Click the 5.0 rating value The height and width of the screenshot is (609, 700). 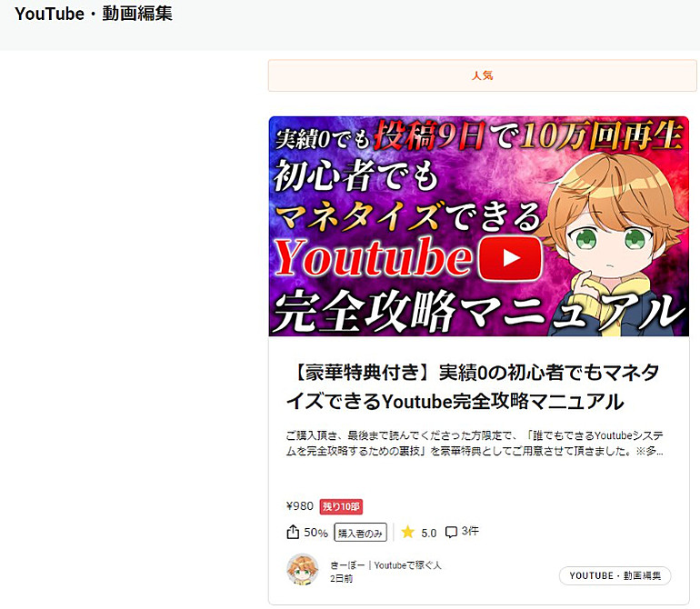point(428,533)
